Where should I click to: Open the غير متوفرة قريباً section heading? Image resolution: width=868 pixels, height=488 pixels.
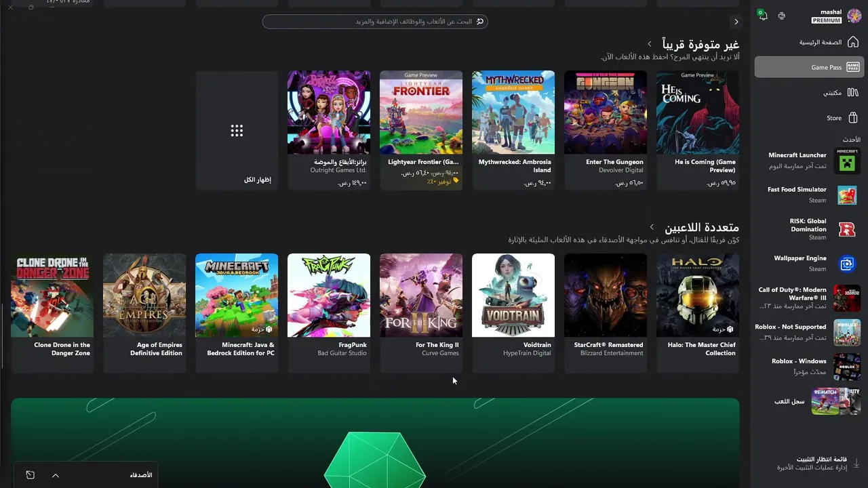point(701,44)
